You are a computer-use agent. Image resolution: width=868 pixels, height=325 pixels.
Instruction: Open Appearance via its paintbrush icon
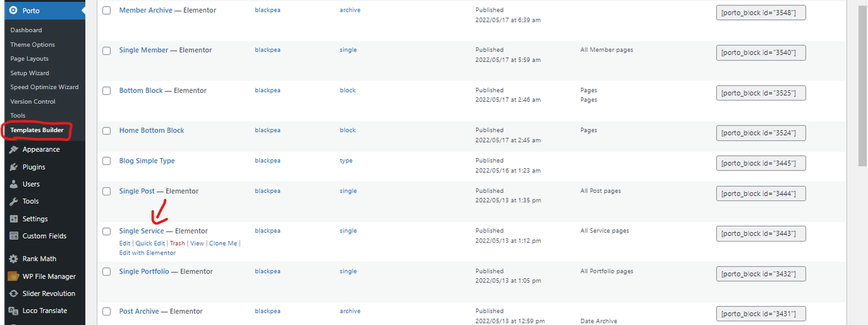[14, 149]
